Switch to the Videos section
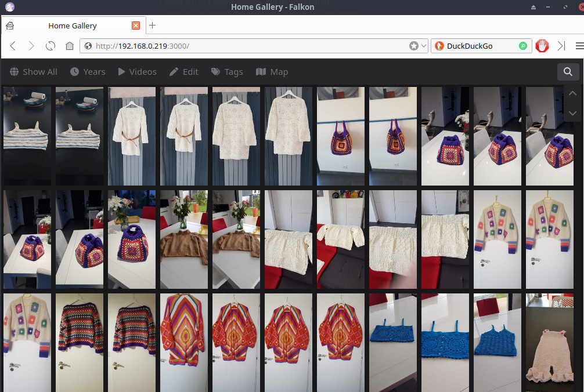 click(137, 72)
